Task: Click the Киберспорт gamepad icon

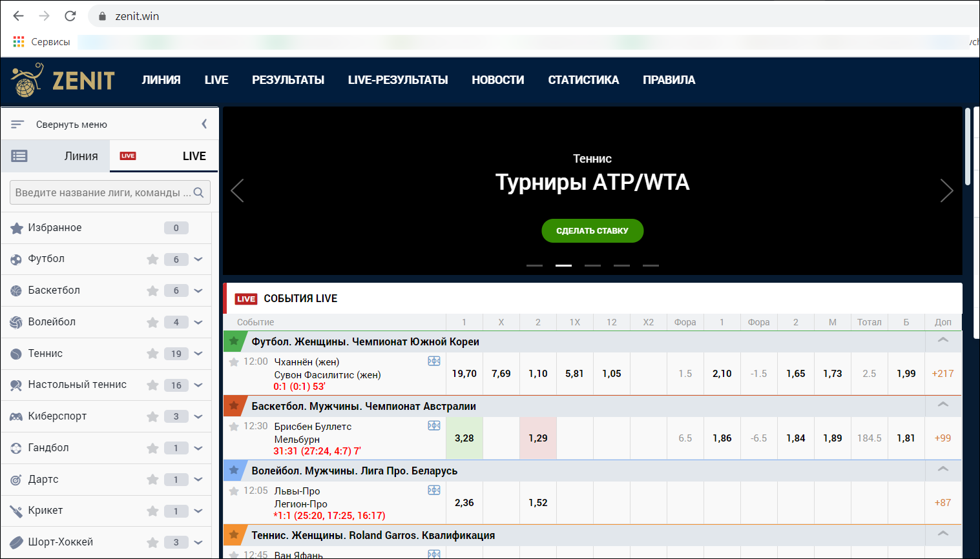Action: point(16,417)
